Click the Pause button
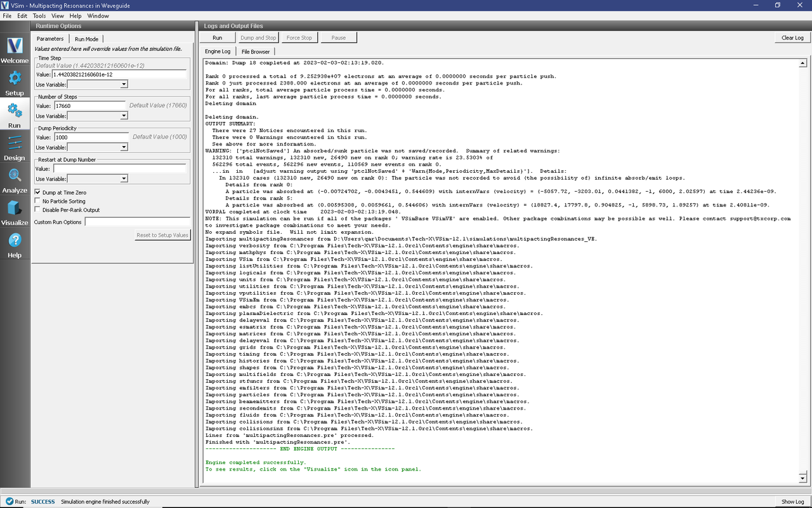812x508 pixels. click(339, 37)
